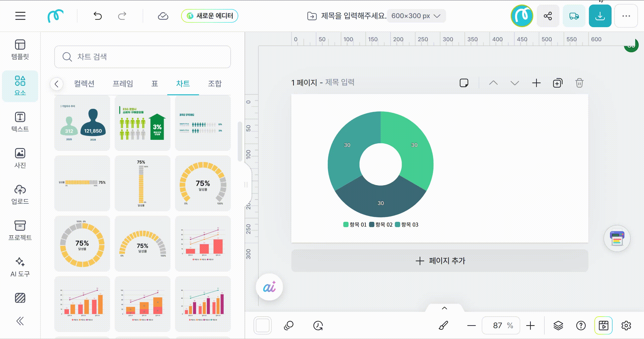The height and width of the screenshot is (339, 644).
Task: Click the 페이지 추가 button
Action: [x=440, y=261]
